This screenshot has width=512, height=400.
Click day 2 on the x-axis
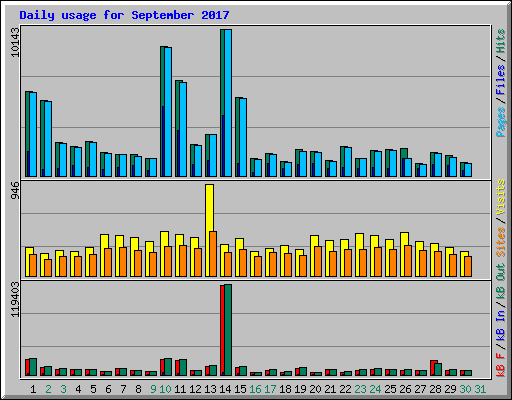pyautogui.click(x=48, y=389)
